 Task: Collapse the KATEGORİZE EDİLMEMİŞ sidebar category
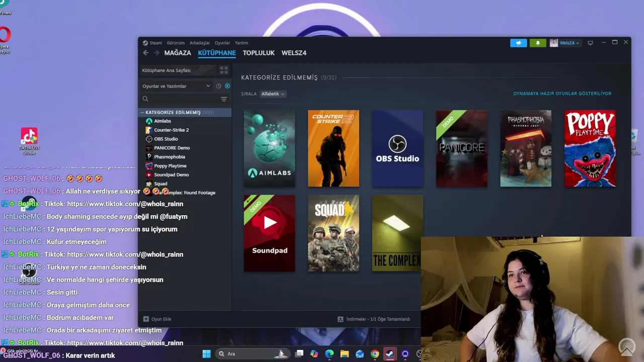(142, 113)
